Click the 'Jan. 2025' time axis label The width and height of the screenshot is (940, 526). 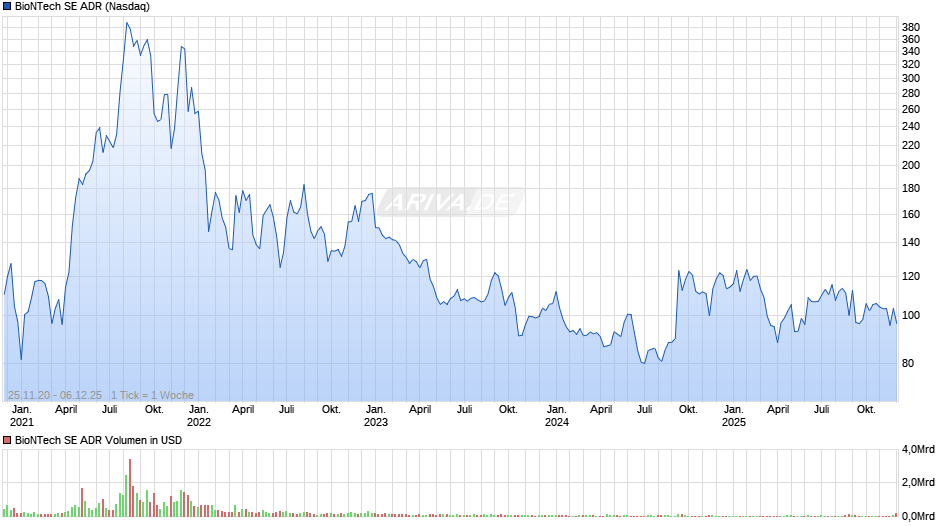[734, 416]
